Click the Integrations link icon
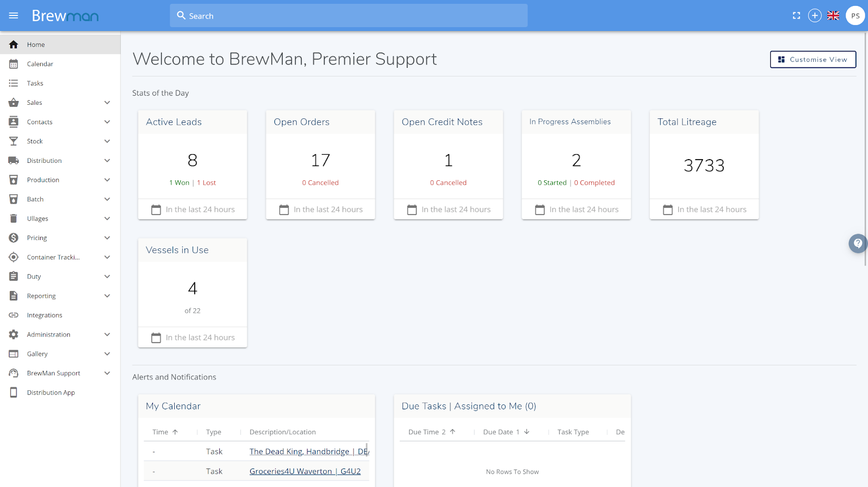This screenshot has width=868, height=487. pyautogui.click(x=14, y=315)
